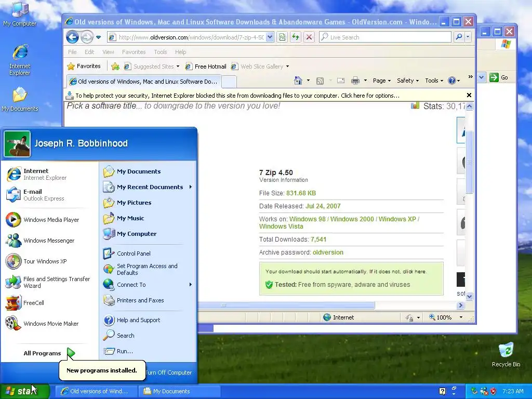
Task: Click the download click here link
Action: [414, 271]
